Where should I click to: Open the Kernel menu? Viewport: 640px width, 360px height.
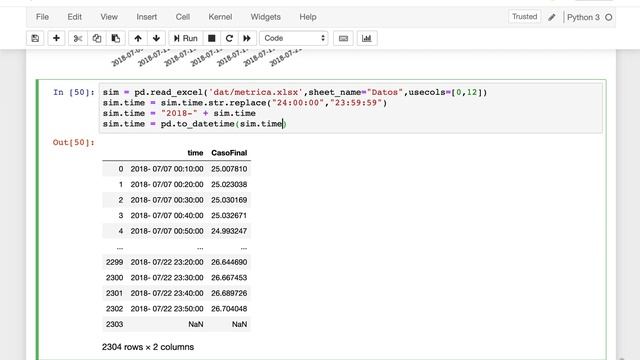(x=220, y=17)
